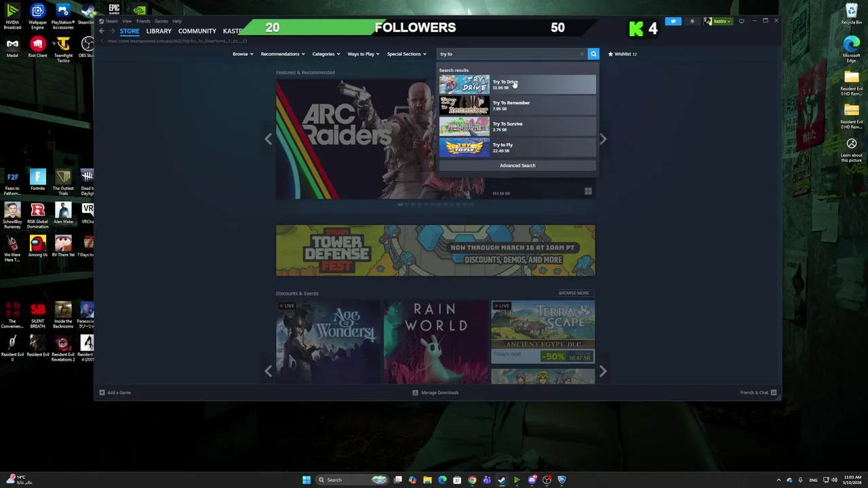Viewport: 868px width, 488px height.
Task: Open Medal desktop icon
Action: pos(12,47)
